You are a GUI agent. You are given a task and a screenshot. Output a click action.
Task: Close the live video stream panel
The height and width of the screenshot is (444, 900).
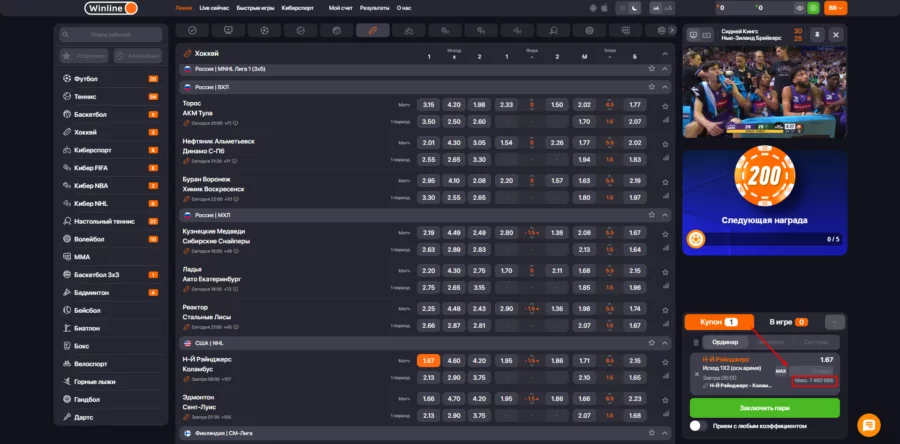(836, 34)
